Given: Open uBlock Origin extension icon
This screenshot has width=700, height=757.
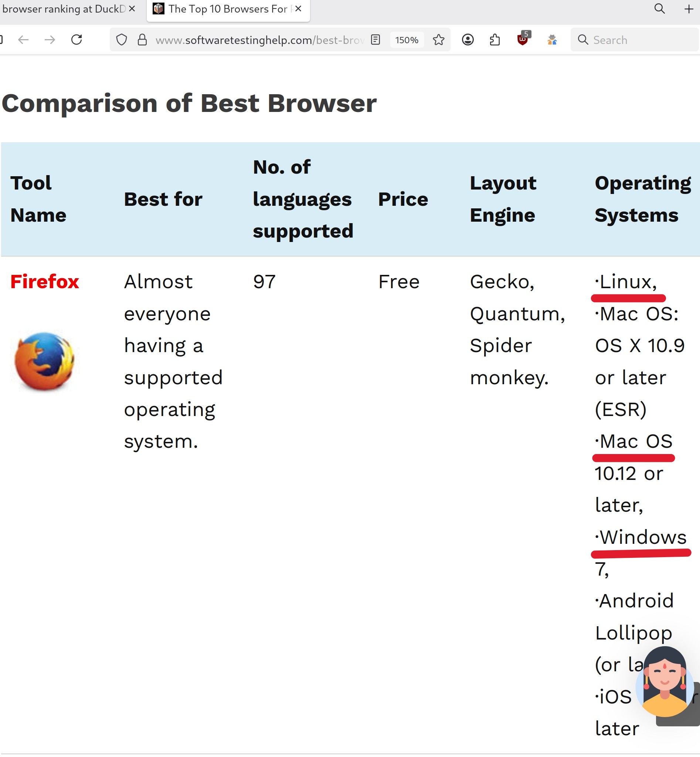Looking at the screenshot, I should (x=523, y=39).
